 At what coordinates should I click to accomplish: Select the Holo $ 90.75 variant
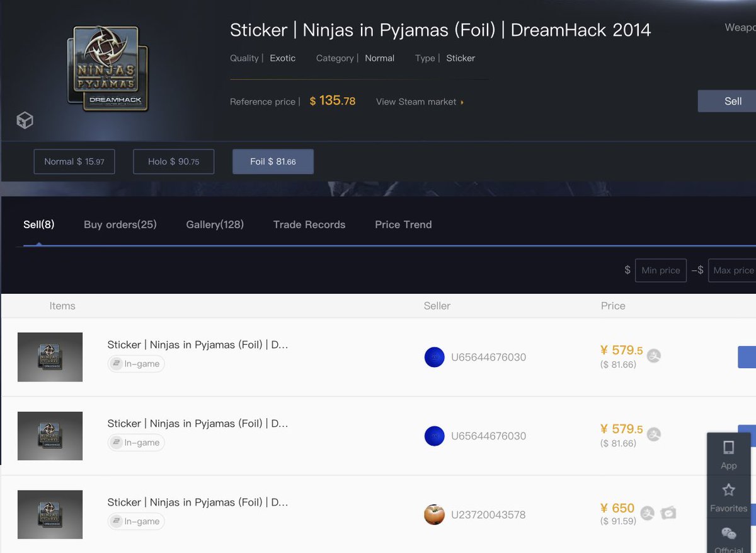[x=174, y=161]
